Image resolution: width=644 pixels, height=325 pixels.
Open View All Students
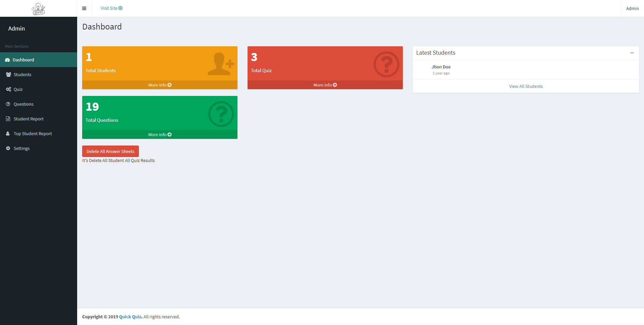(526, 86)
